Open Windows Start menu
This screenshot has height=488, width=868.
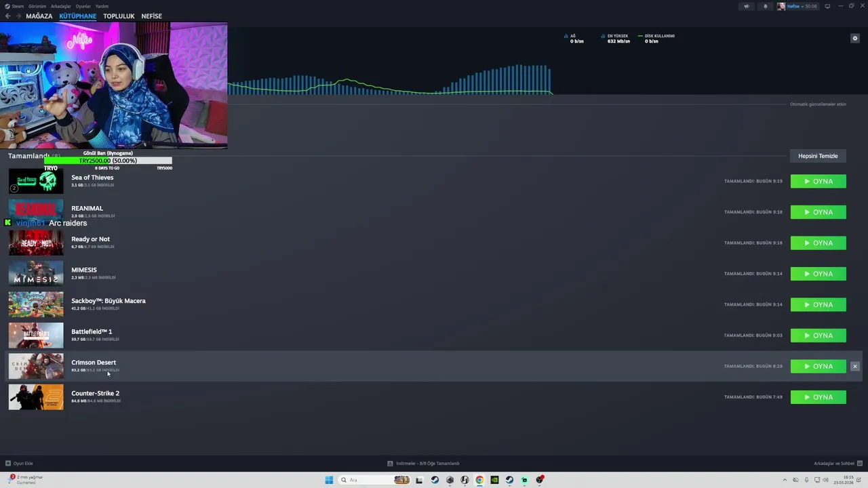329,480
